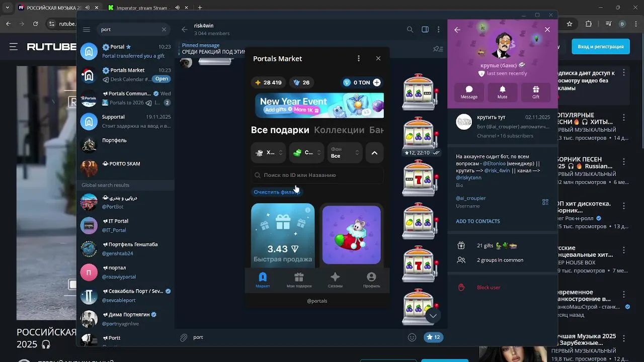Viewport: 644px width, 362px height.
Task: Open the Сезоны bottom tab
Action: pos(335,280)
